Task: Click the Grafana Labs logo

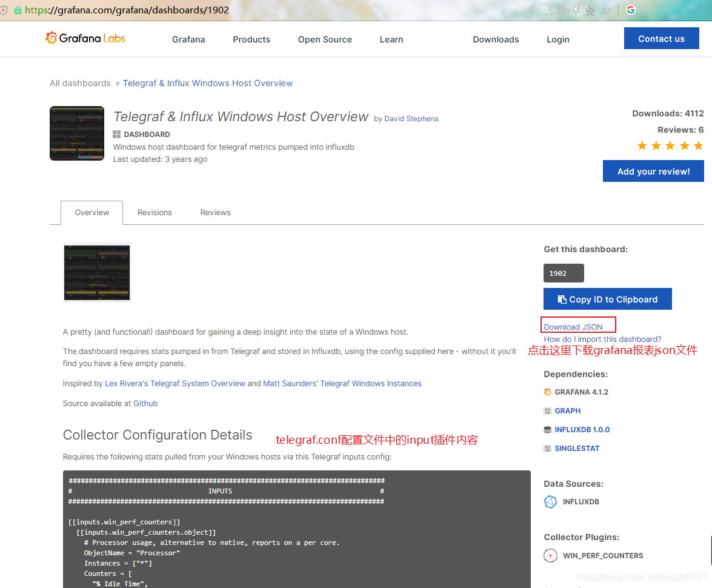Action: tap(85, 38)
